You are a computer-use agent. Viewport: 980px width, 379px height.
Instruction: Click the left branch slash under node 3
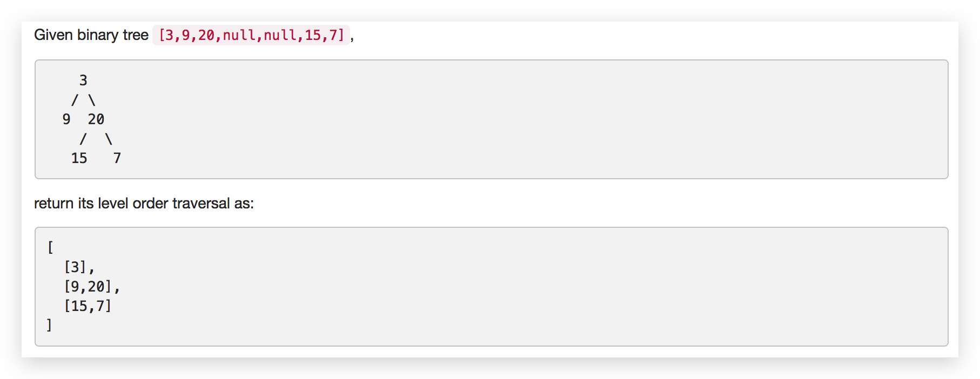(x=75, y=100)
